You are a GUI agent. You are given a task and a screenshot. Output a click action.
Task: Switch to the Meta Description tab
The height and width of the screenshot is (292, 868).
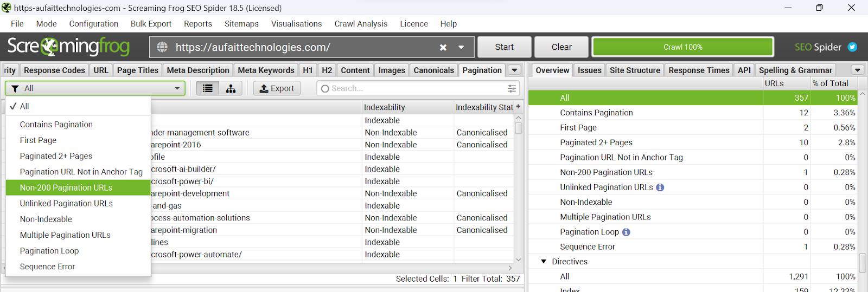198,70
